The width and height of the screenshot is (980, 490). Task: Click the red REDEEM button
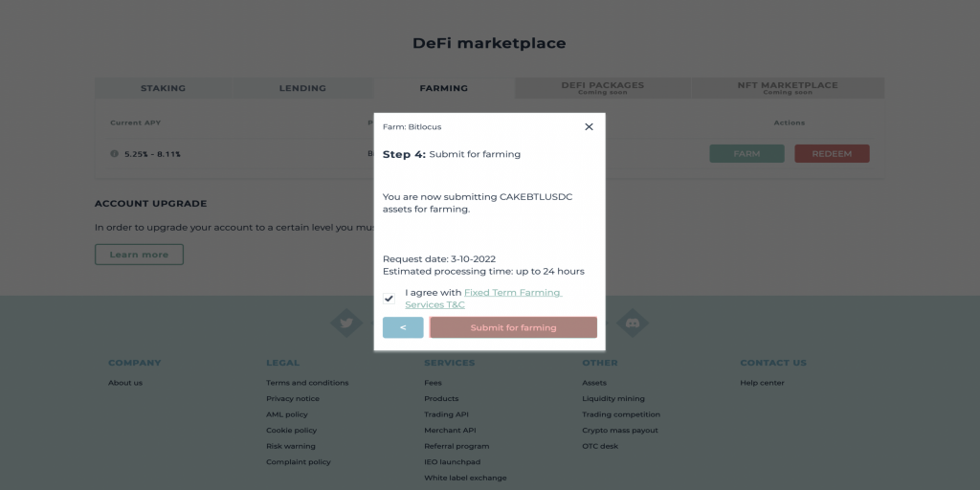(x=832, y=154)
